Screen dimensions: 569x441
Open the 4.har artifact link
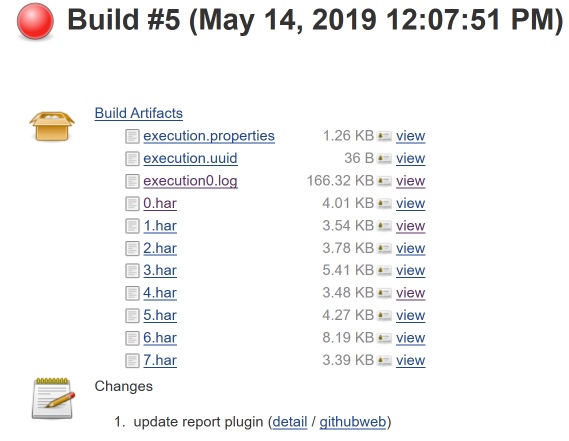(x=160, y=293)
